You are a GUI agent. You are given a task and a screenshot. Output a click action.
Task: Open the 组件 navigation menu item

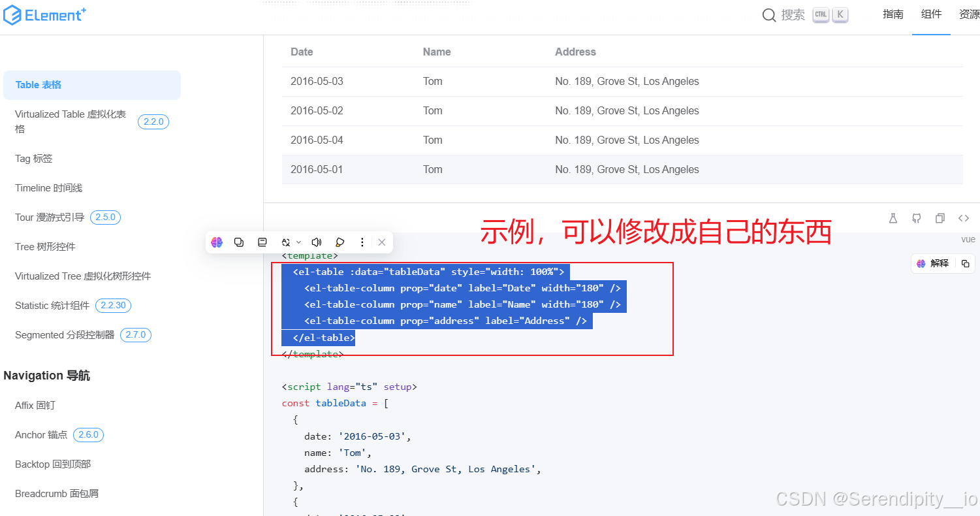pyautogui.click(x=931, y=14)
